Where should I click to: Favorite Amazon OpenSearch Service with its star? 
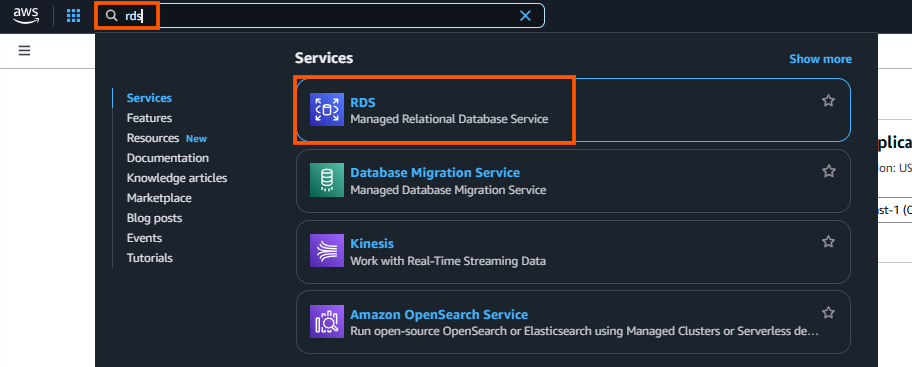tap(828, 312)
